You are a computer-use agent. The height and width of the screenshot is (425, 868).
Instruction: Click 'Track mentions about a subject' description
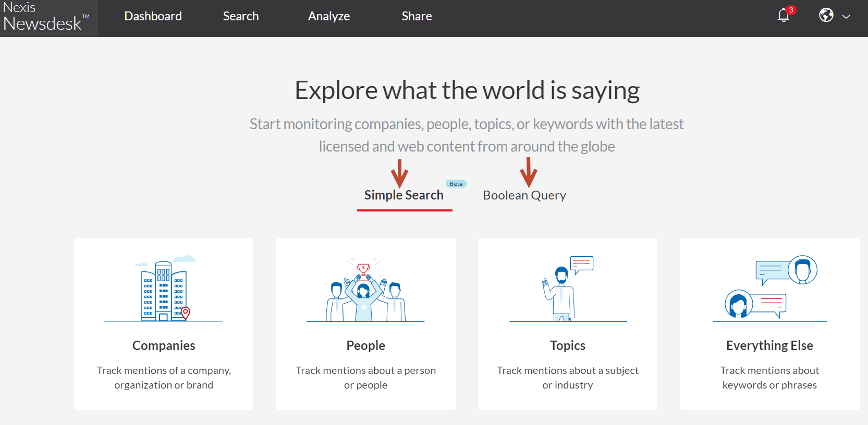pos(568,378)
